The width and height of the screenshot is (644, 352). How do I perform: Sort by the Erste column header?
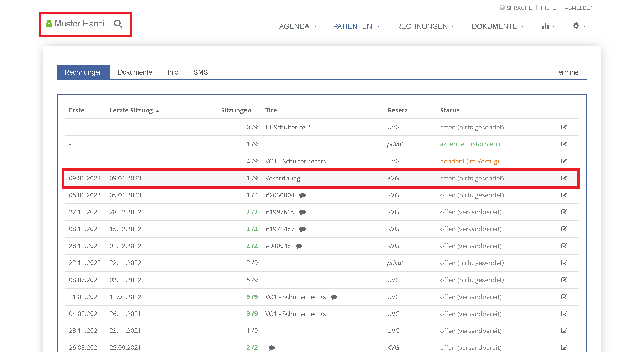pos(77,110)
